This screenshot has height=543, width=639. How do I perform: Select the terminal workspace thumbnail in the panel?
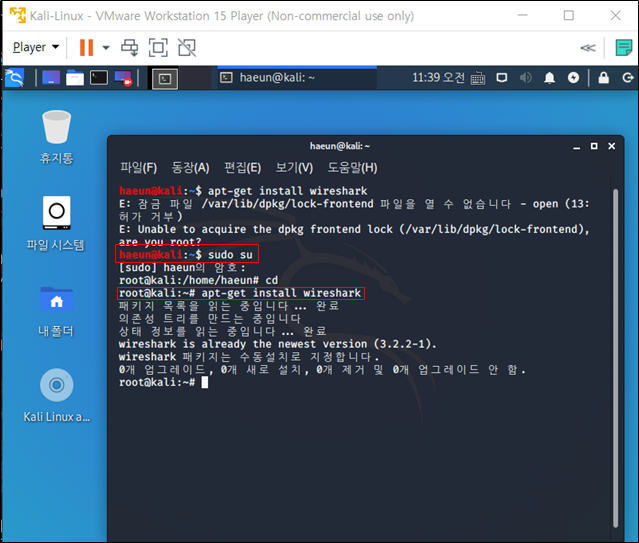[x=165, y=78]
